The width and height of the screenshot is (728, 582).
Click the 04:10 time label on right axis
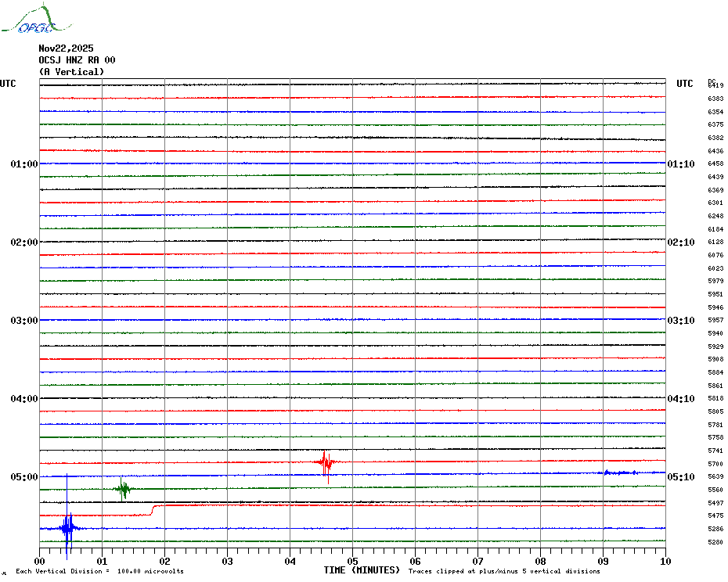tap(680, 399)
